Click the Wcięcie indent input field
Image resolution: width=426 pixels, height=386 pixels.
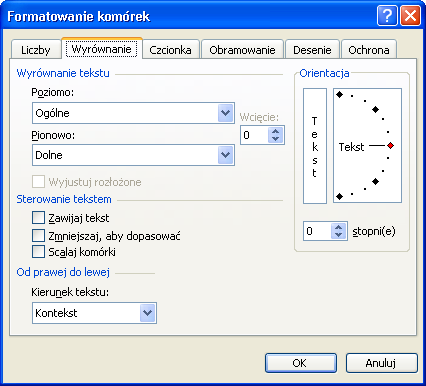255,135
